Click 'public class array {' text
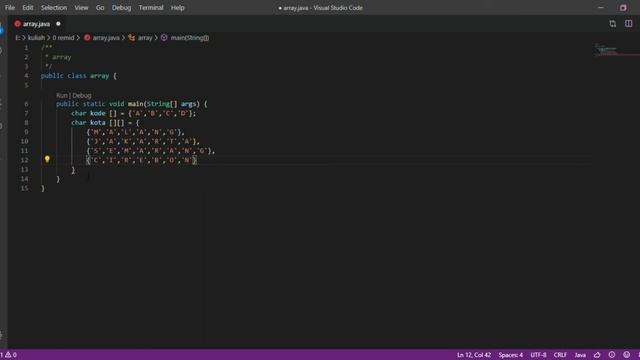 (x=79, y=76)
